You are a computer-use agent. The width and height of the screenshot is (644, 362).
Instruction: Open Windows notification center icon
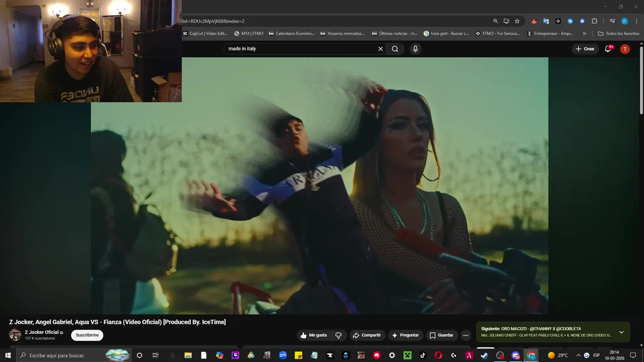[x=633, y=355]
